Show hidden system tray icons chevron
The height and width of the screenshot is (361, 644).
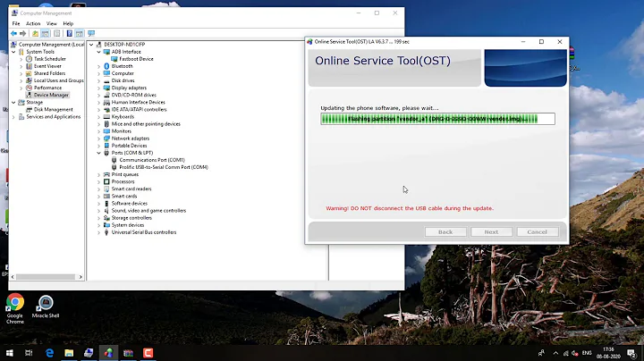coord(555,353)
